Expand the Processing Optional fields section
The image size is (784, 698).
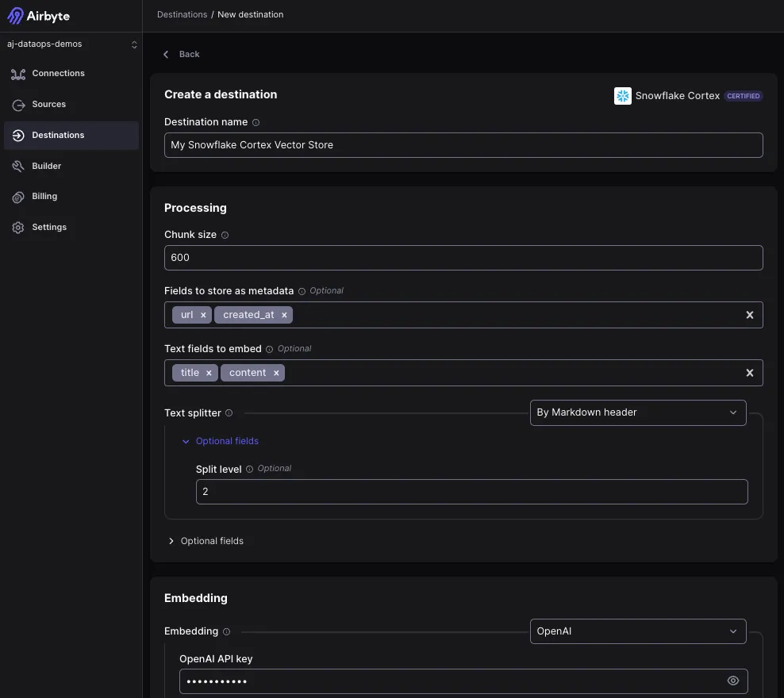click(x=206, y=541)
